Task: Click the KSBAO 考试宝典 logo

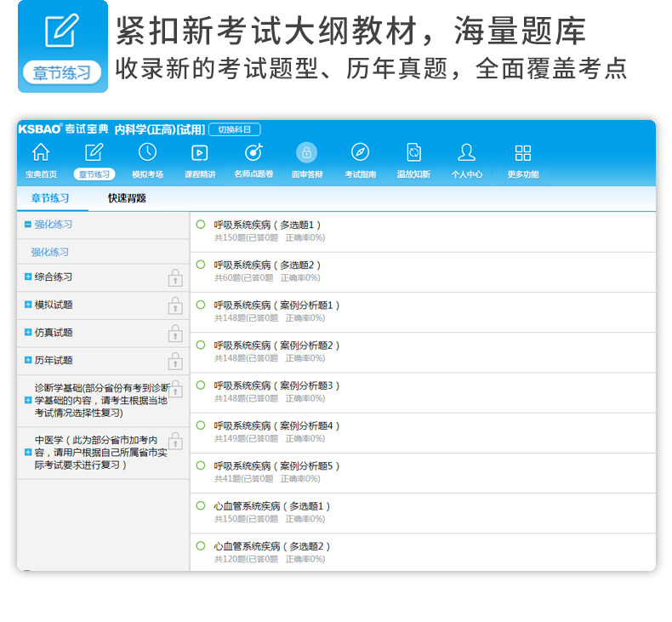Action: pos(63,129)
